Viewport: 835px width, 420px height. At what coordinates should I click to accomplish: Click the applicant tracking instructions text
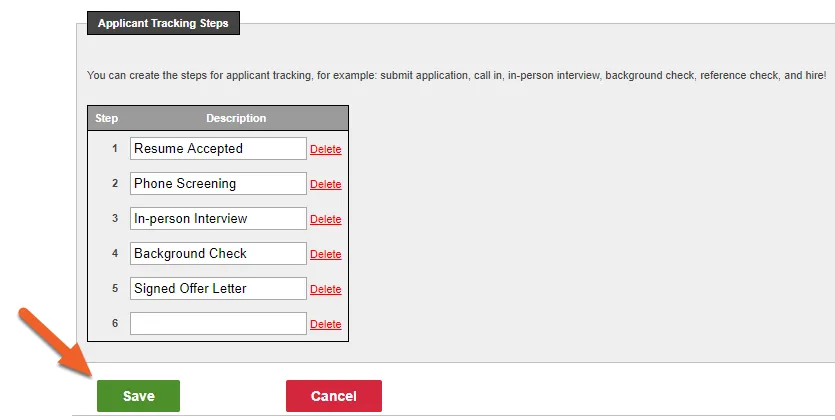click(x=456, y=76)
